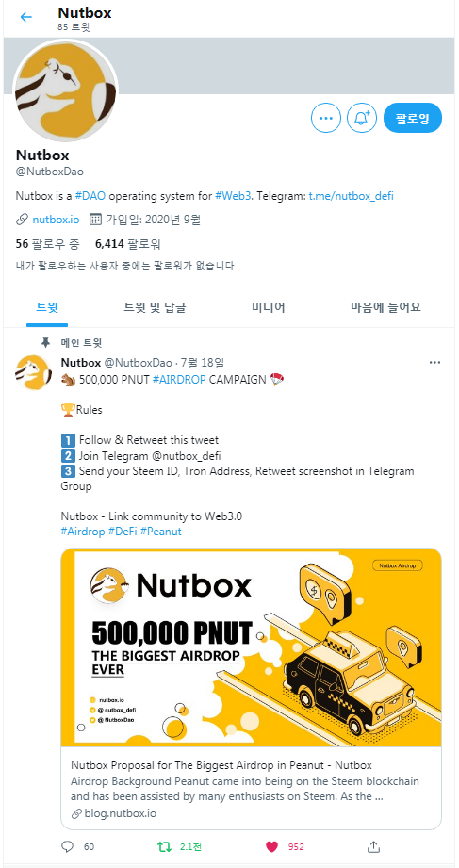Expand pinned tweet options menu
Image resolution: width=459 pixels, height=868 pixels.
coord(435,363)
